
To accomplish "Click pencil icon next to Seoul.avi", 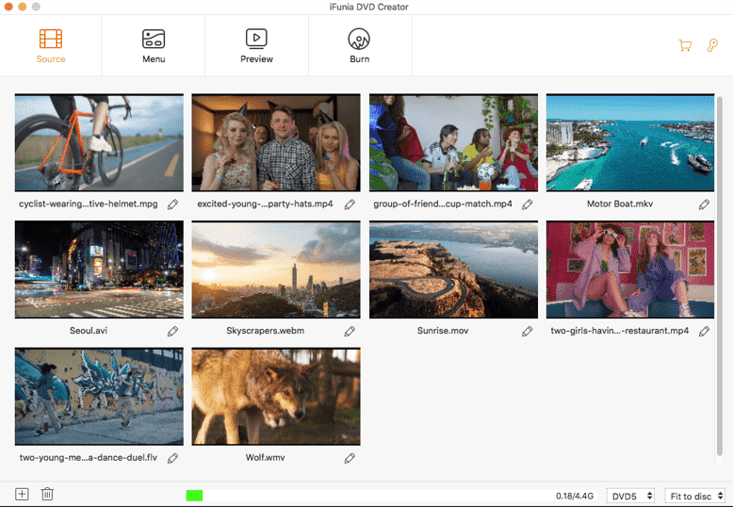I will (x=173, y=331).
